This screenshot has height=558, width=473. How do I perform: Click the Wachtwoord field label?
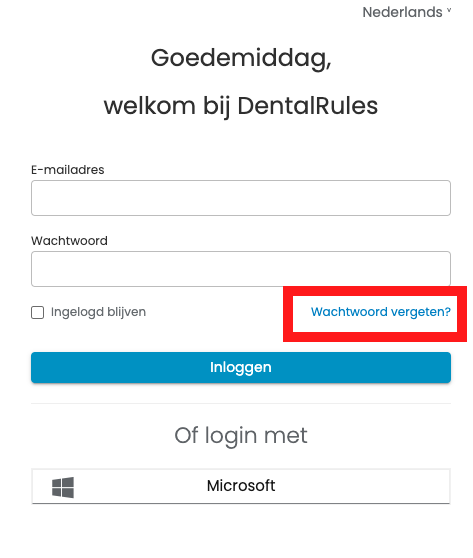tap(69, 241)
